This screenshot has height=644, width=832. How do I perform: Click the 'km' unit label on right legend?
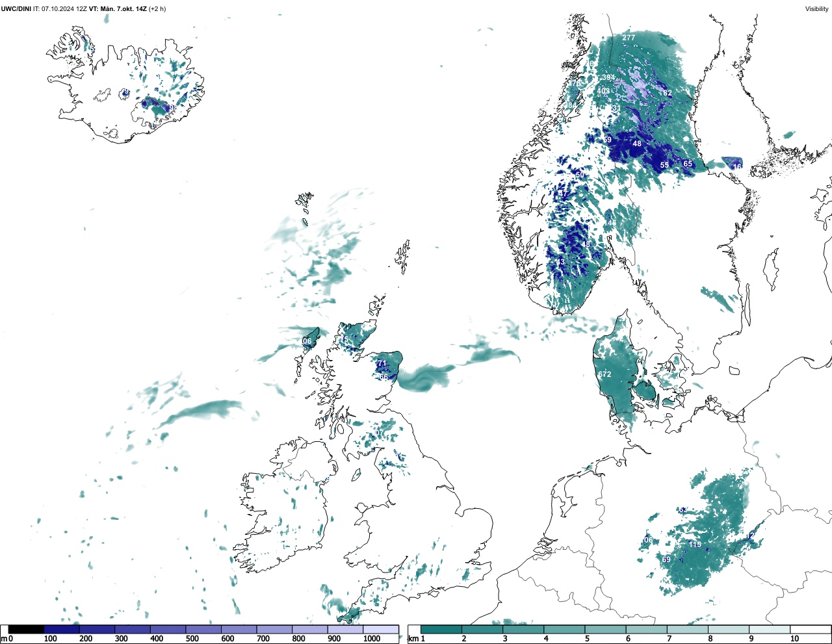(x=413, y=639)
